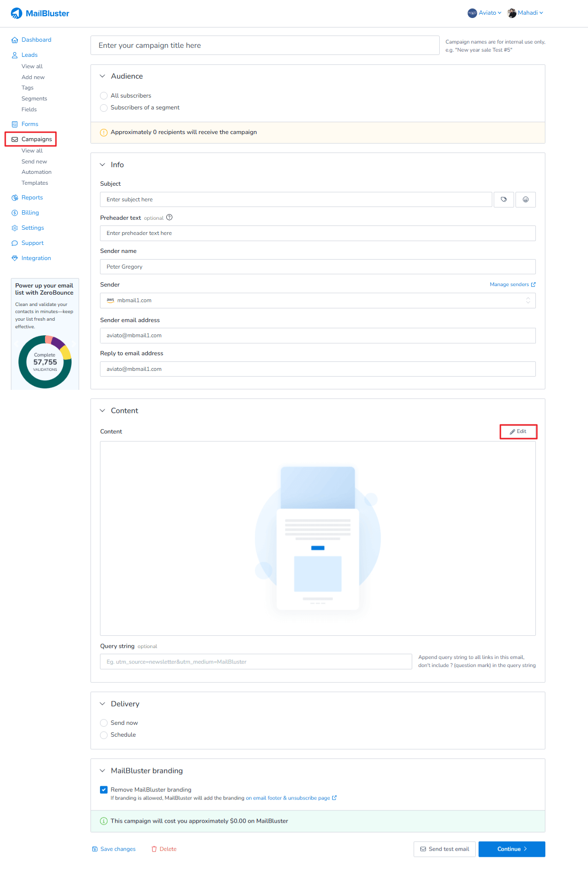Click the ZeroBounce validations donut chart
The height and width of the screenshot is (873, 588).
point(45,361)
